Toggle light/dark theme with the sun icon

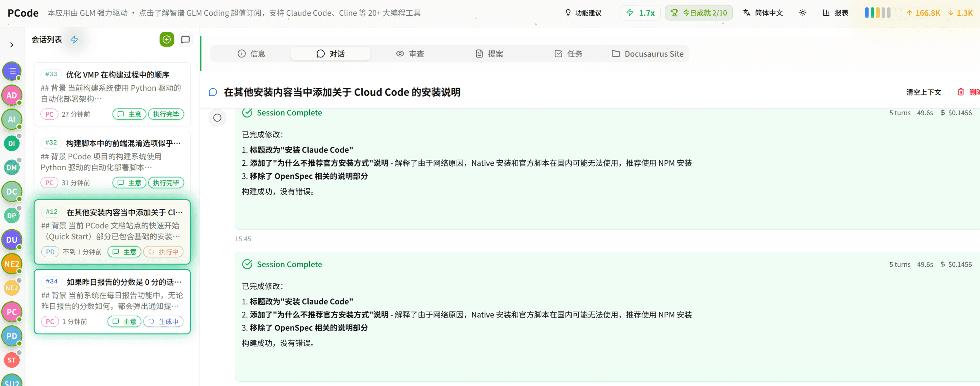pyautogui.click(x=803, y=13)
